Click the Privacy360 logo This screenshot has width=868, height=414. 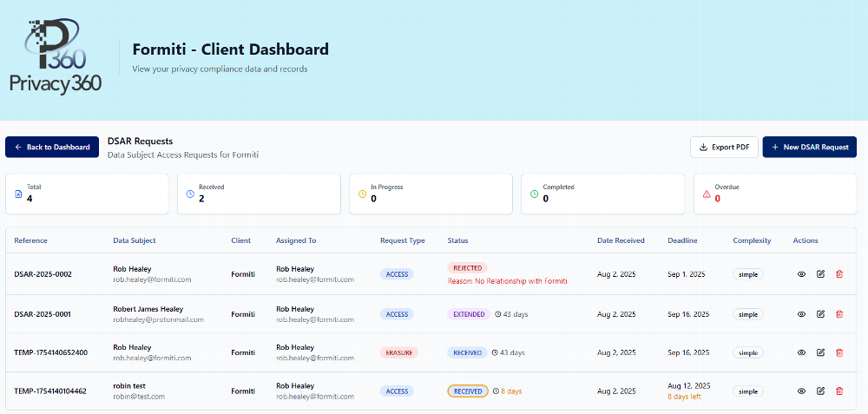pos(56,56)
